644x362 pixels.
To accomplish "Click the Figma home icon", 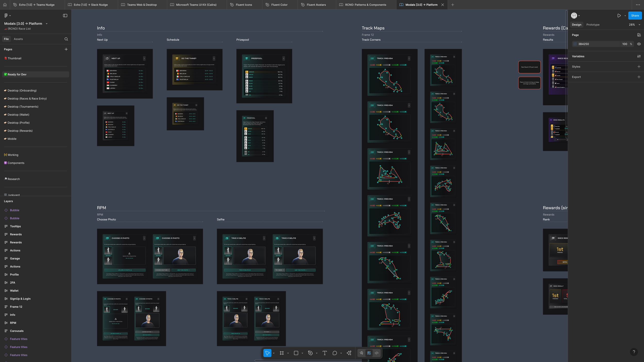I will tap(5, 5).
